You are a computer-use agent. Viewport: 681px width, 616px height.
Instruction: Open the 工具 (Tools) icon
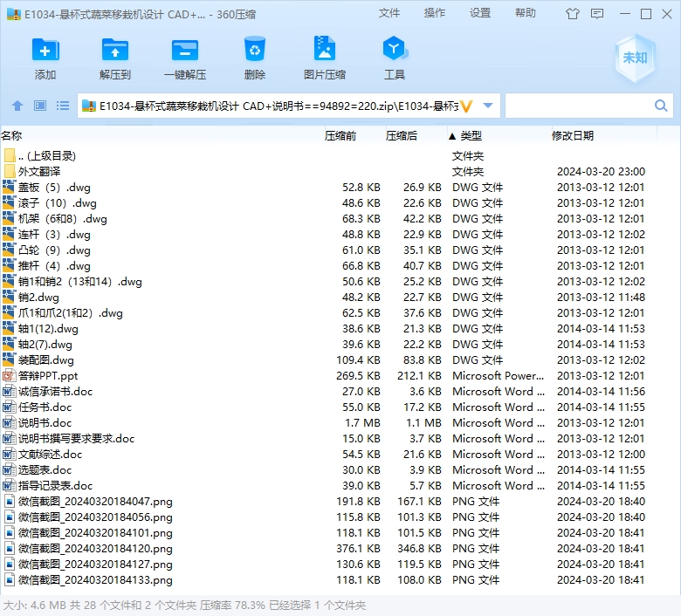(x=395, y=48)
